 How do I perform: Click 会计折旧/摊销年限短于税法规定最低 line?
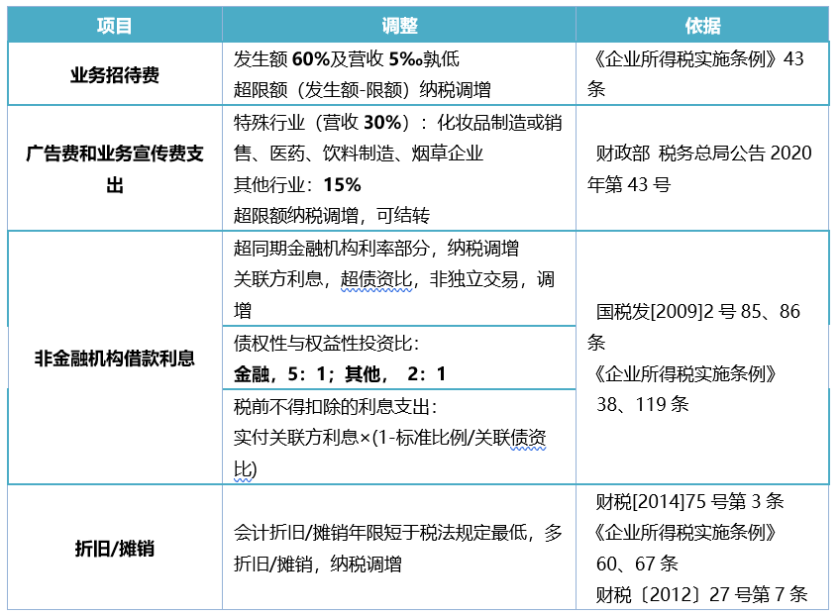[x=398, y=533]
